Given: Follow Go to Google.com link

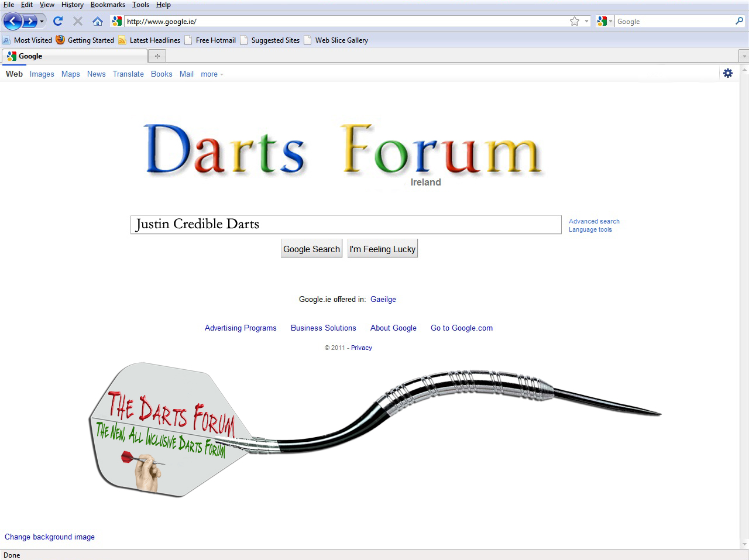Looking at the screenshot, I should pyautogui.click(x=462, y=328).
